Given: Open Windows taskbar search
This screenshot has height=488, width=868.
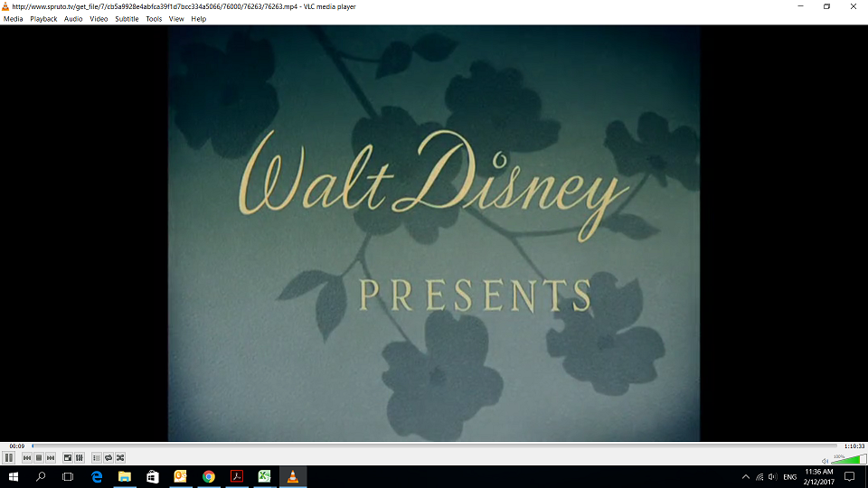Looking at the screenshot, I should click(x=41, y=476).
